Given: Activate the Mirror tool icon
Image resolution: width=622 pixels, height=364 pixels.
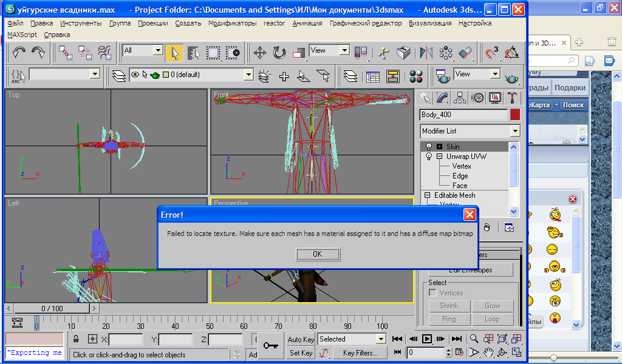Looking at the screenshot, I should [x=426, y=53].
